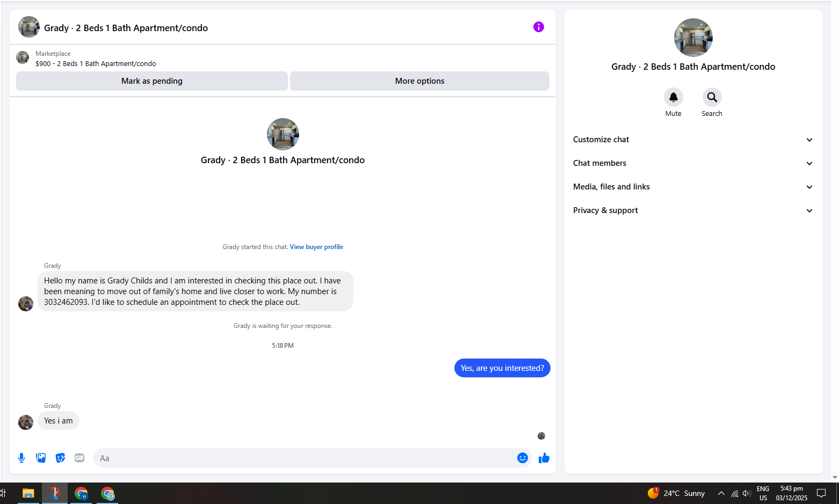Image resolution: width=839 pixels, height=504 pixels.
Task: Open weather widget showing 24°C Sunny
Action: pos(676,493)
